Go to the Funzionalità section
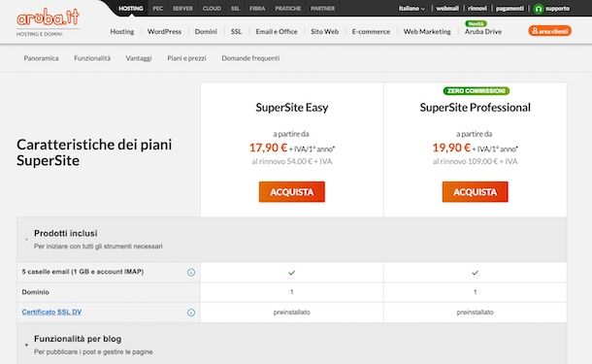592x364 pixels. point(92,58)
